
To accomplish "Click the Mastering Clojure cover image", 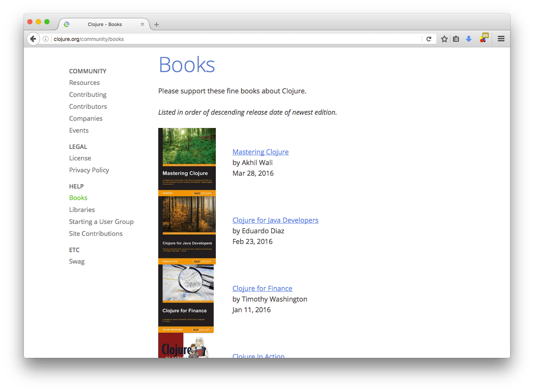I will tap(187, 162).
